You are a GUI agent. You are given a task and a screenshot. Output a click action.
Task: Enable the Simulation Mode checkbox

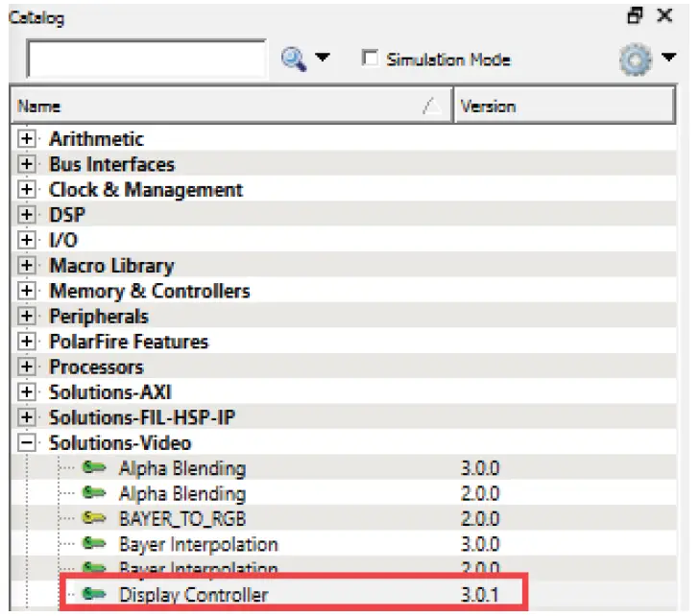370,59
